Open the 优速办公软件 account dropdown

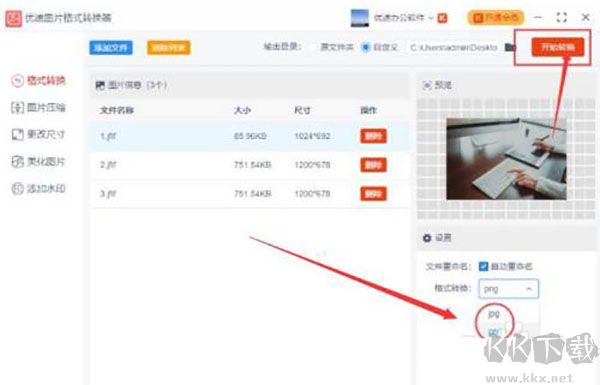404,18
